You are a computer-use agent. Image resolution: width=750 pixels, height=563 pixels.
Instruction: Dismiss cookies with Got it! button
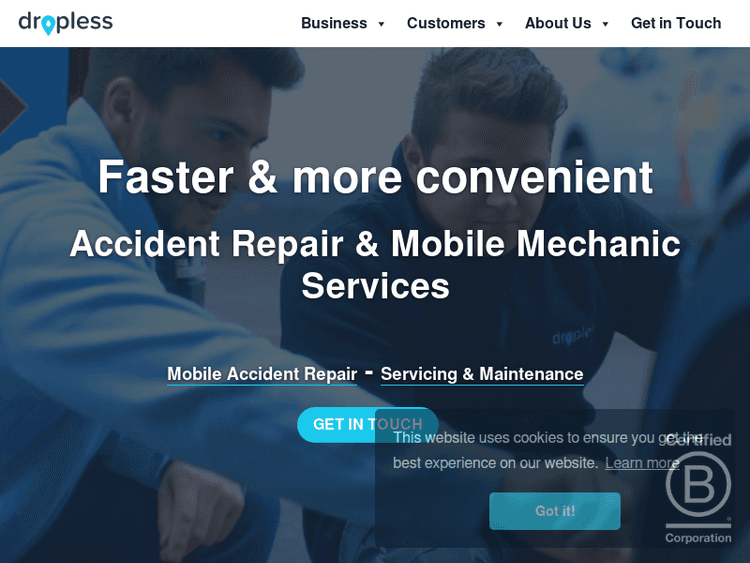tap(555, 511)
